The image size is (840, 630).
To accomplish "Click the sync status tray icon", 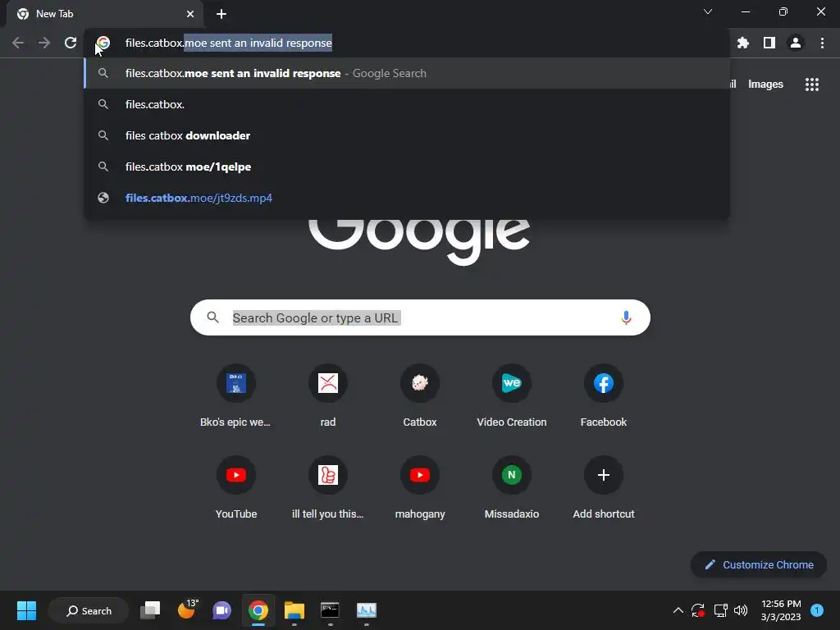I will coord(698,610).
